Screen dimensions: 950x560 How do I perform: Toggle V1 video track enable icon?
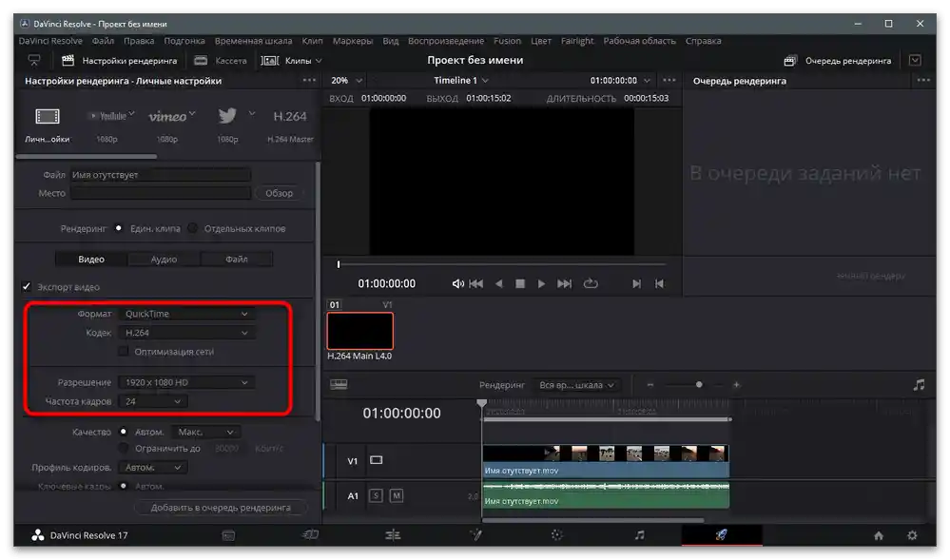[x=377, y=460]
